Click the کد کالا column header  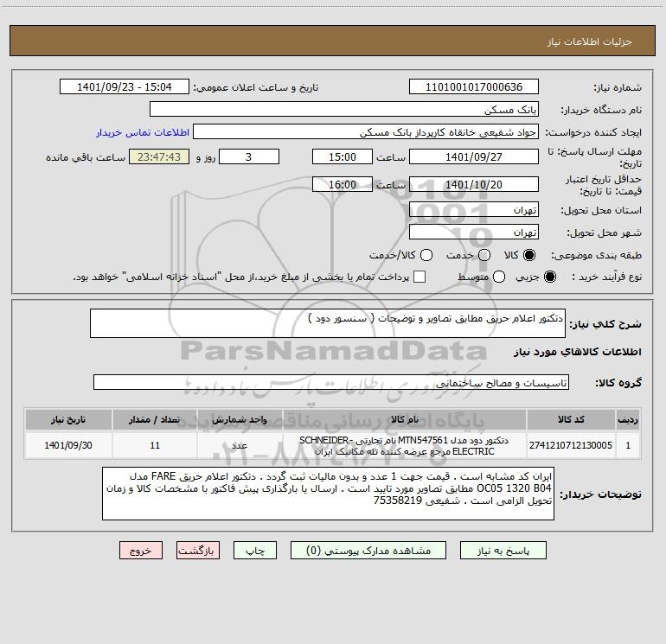(x=571, y=419)
